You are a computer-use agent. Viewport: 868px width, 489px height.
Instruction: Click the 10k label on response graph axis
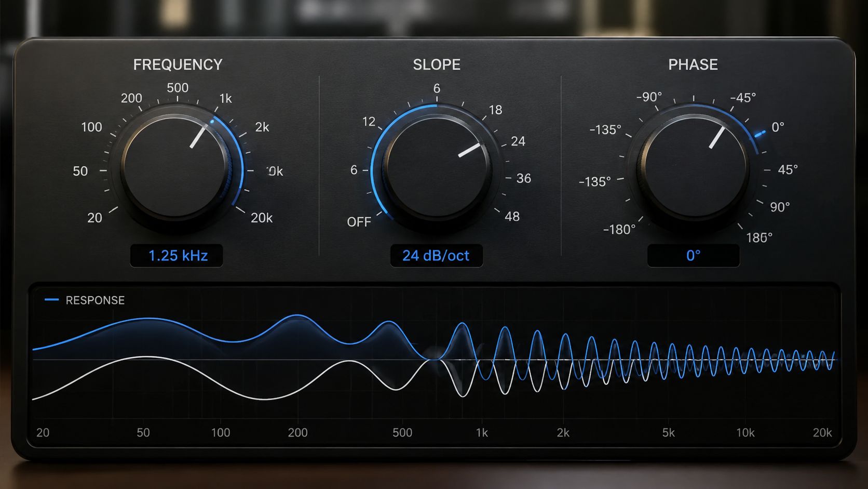point(745,432)
